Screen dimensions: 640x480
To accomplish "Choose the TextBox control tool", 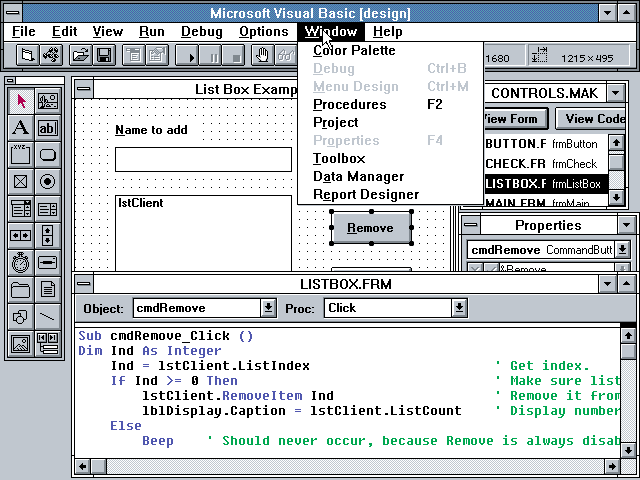I will click(x=47, y=128).
